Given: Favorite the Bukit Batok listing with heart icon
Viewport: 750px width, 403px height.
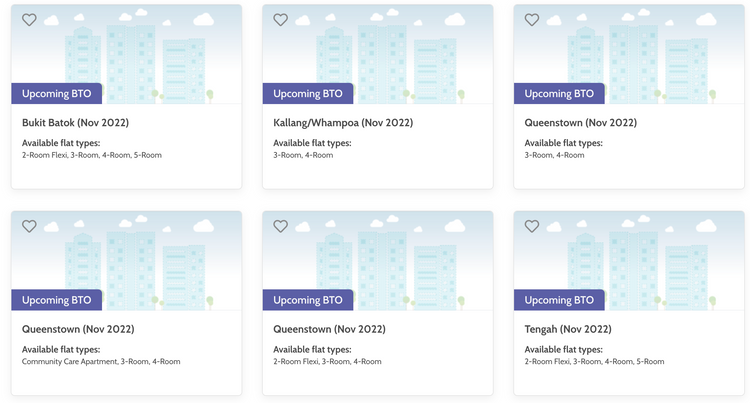Looking at the screenshot, I should click(29, 20).
